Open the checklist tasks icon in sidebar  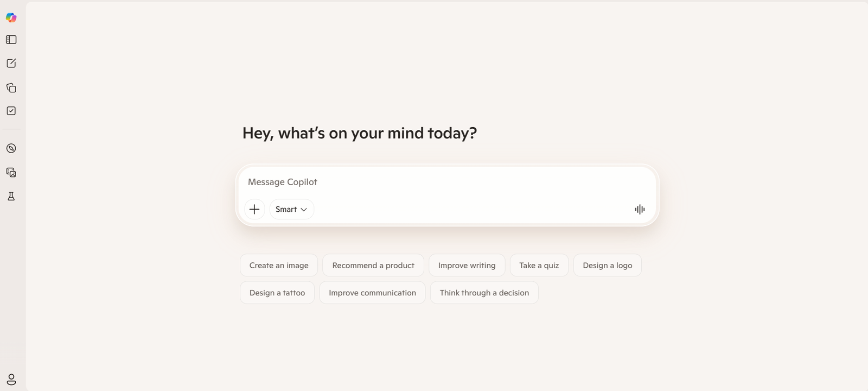11,111
